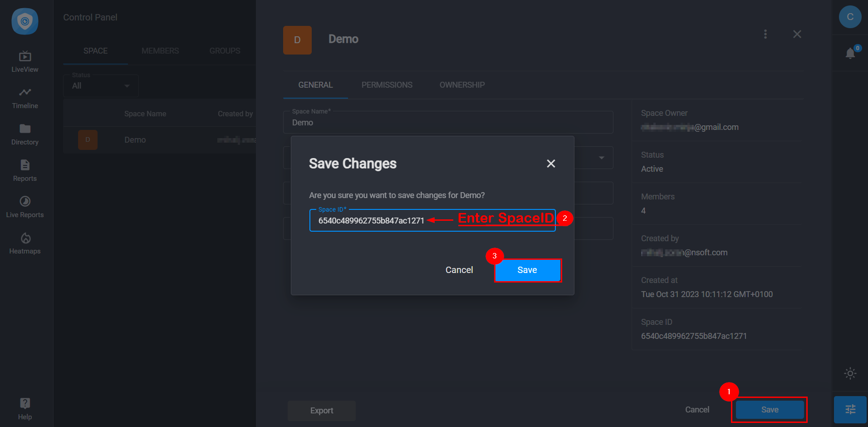This screenshot has width=868, height=427.
Task: Toggle the theme brightness control
Action: pos(849,373)
